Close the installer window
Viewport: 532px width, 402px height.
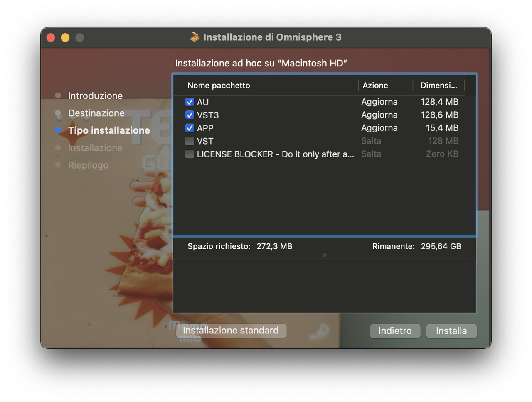[51, 38]
